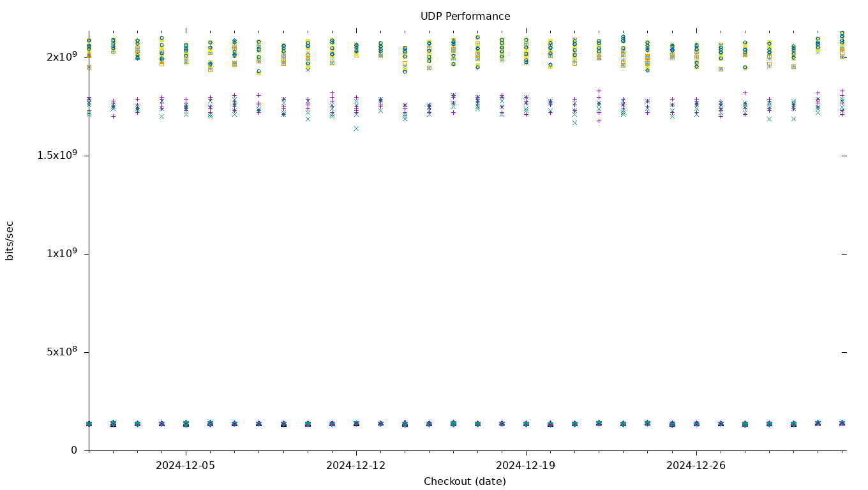Click the '0' y-axis tick label

(74, 450)
